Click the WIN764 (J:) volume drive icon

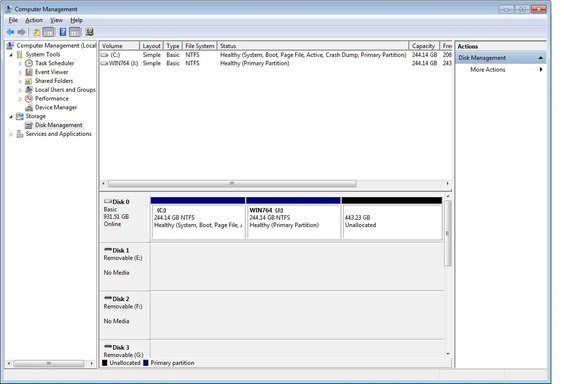click(105, 63)
